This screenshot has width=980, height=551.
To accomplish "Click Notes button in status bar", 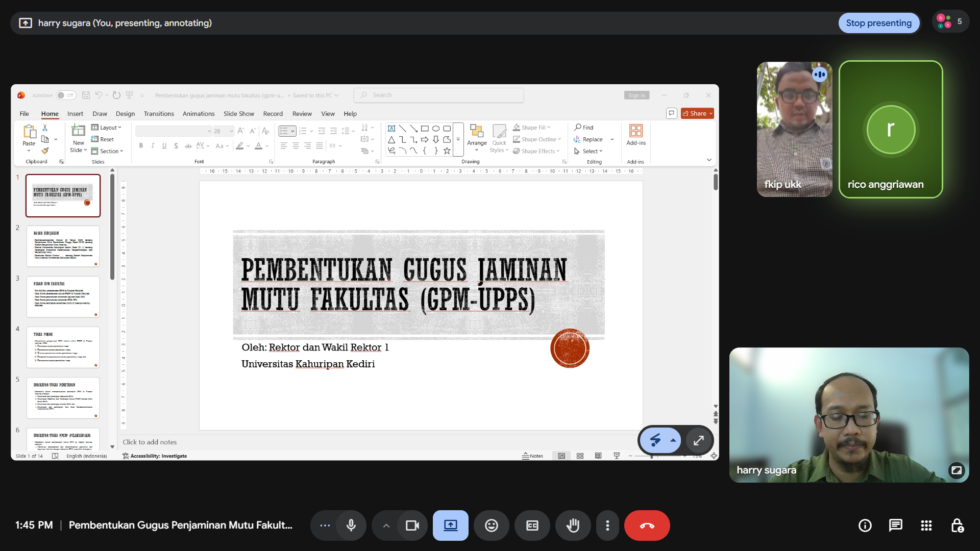I will pos(532,456).
